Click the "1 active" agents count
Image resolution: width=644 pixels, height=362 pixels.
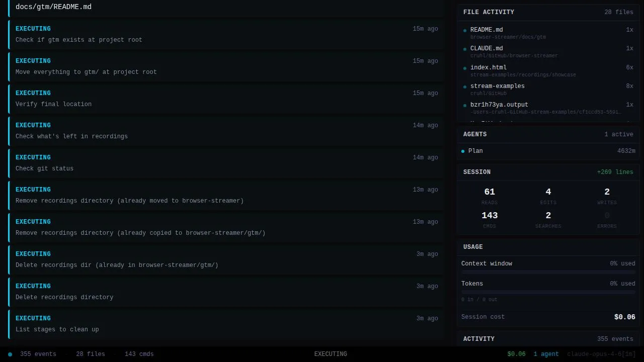(x=619, y=134)
